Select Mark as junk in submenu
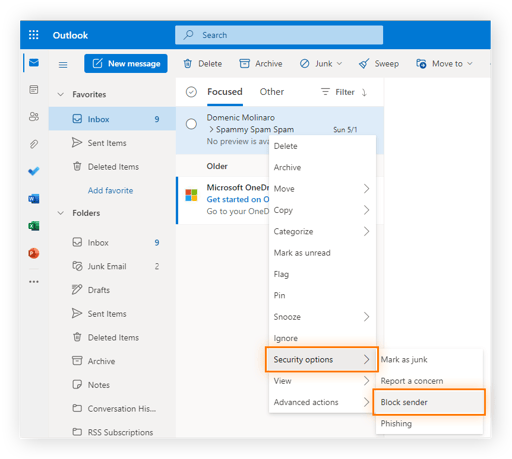This screenshot has height=459, width=512. pos(429,359)
